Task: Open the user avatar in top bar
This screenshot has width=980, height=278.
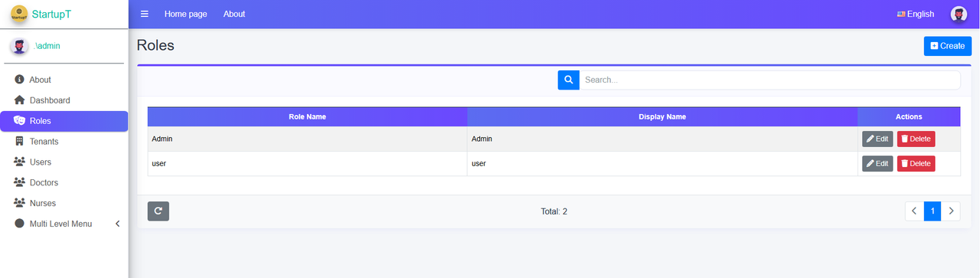Action: 959,14
